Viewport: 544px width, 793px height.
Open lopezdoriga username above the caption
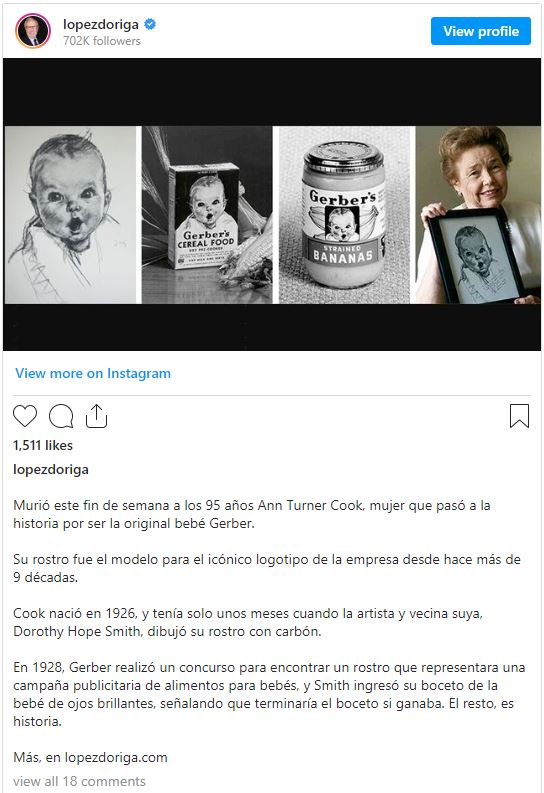(x=51, y=469)
